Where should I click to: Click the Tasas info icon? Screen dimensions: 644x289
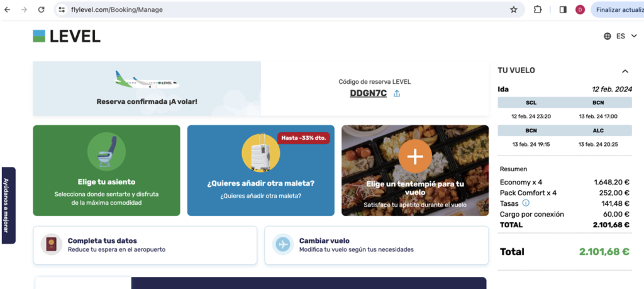tap(526, 203)
